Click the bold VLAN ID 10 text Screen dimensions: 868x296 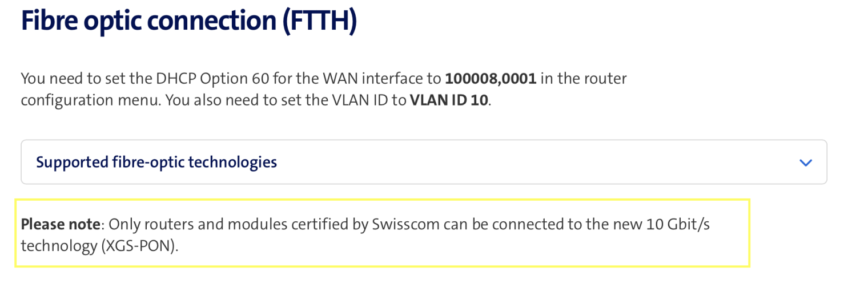coord(449,100)
